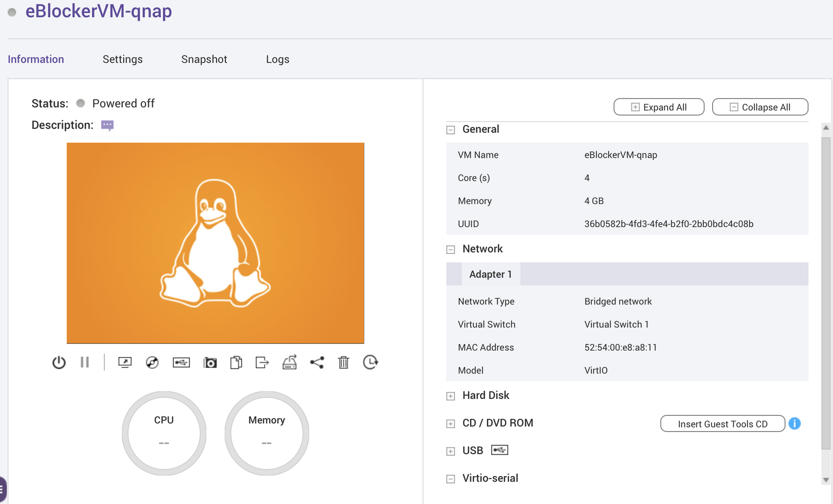Click the CD/DVD disc icon in toolbar

point(152,362)
